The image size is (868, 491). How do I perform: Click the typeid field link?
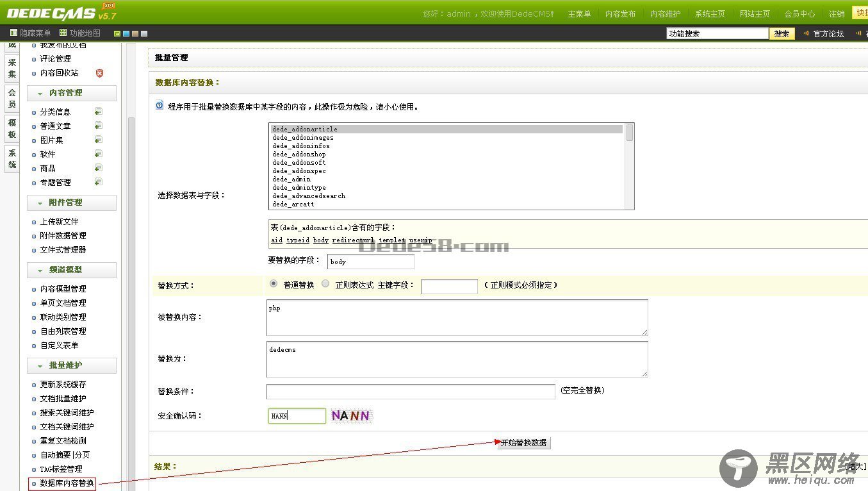click(298, 240)
